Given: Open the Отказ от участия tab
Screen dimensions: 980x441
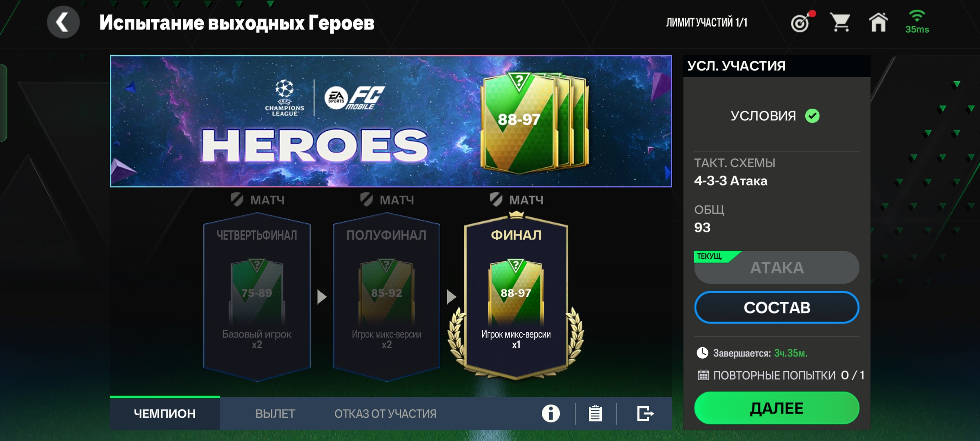Looking at the screenshot, I should tap(385, 413).
